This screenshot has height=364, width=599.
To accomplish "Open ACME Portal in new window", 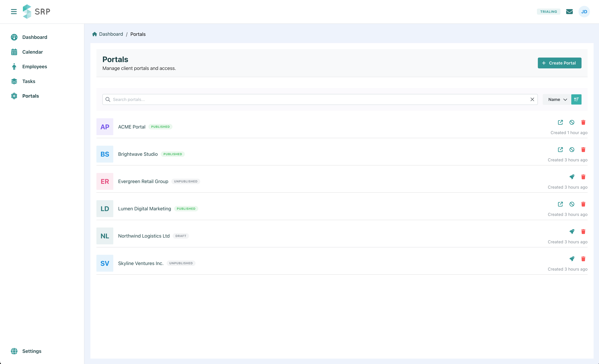I will coord(560,122).
